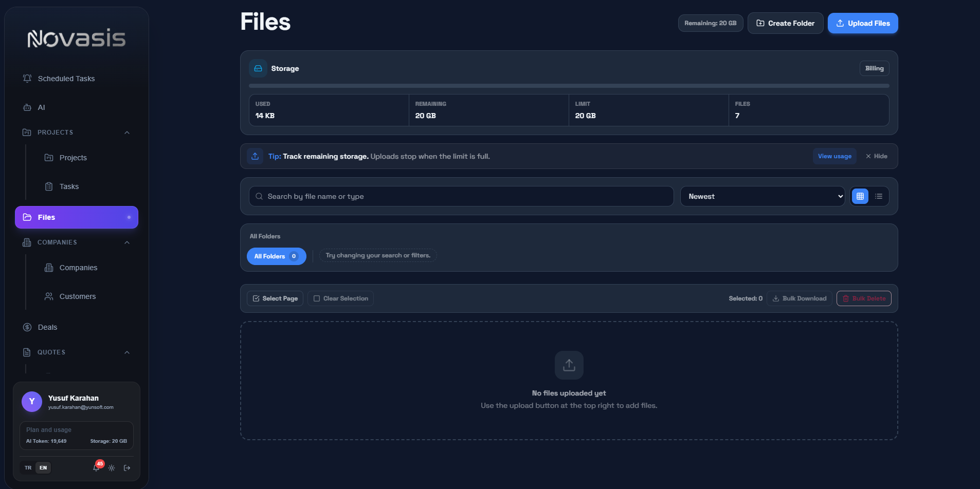Image resolution: width=980 pixels, height=489 pixels.
Task: Click the LIMIT 20 GB stat
Action: (x=649, y=110)
